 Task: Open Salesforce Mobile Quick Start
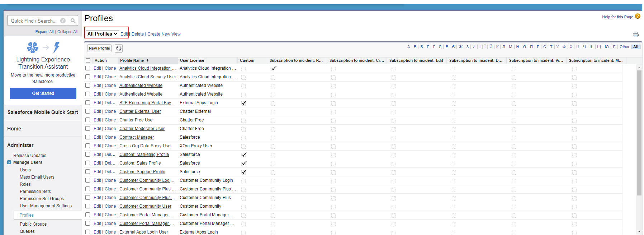point(43,112)
